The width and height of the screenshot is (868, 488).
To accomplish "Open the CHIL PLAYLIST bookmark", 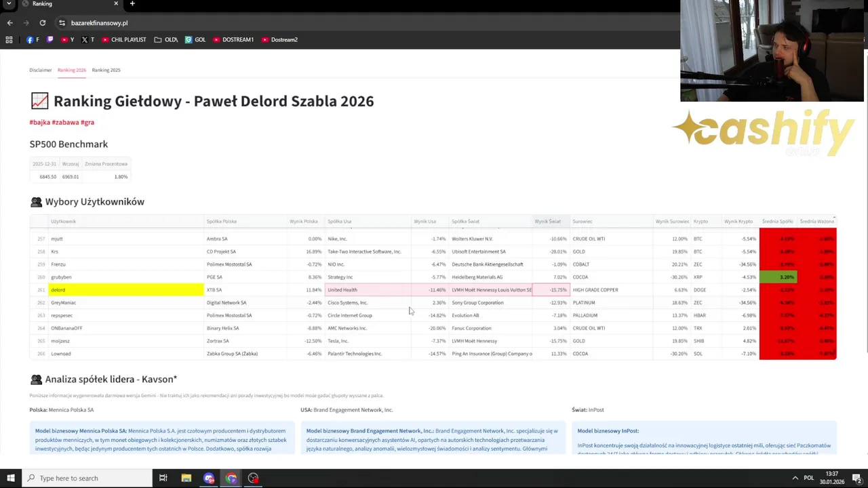I will pos(123,39).
